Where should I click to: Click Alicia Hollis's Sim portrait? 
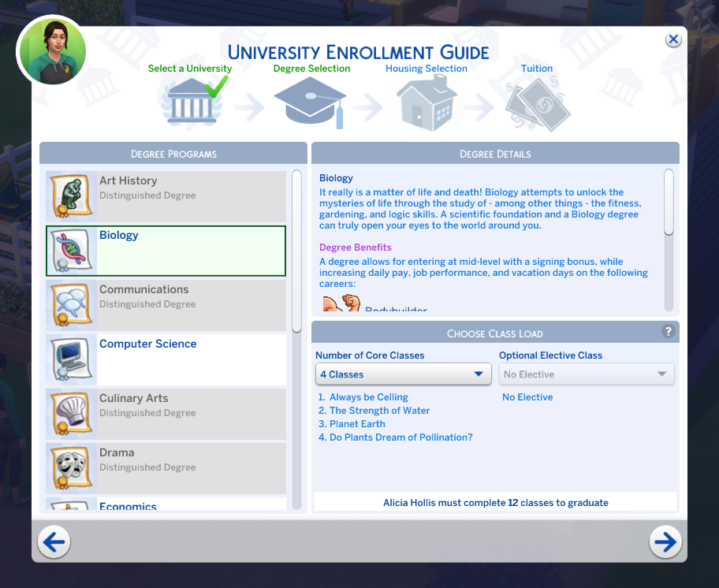click(52, 51)
